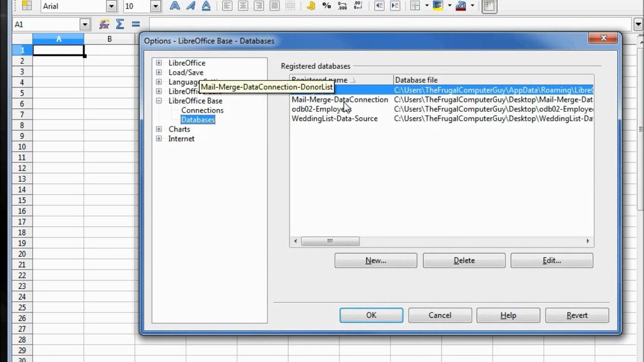The height and width of the screenshot is (362, 644).
Task: Center cell contents horizontally
Action: click(x=243, y=6)
